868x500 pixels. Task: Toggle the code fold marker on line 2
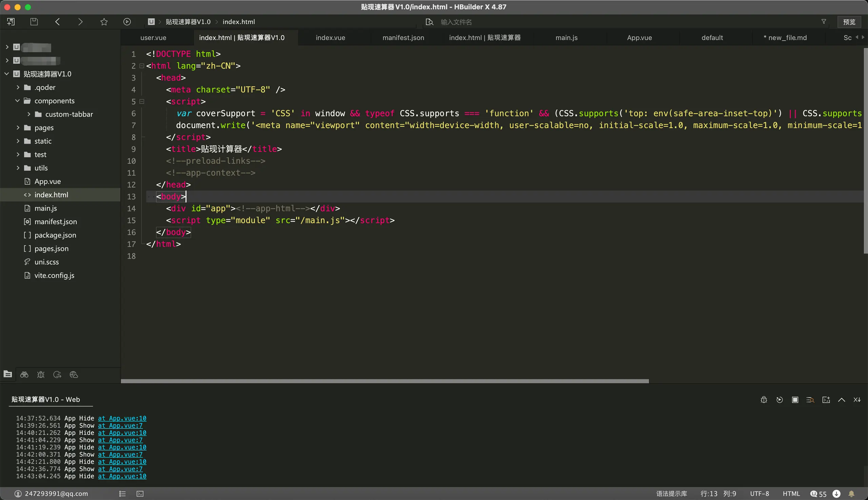click(x=141, y=66)
